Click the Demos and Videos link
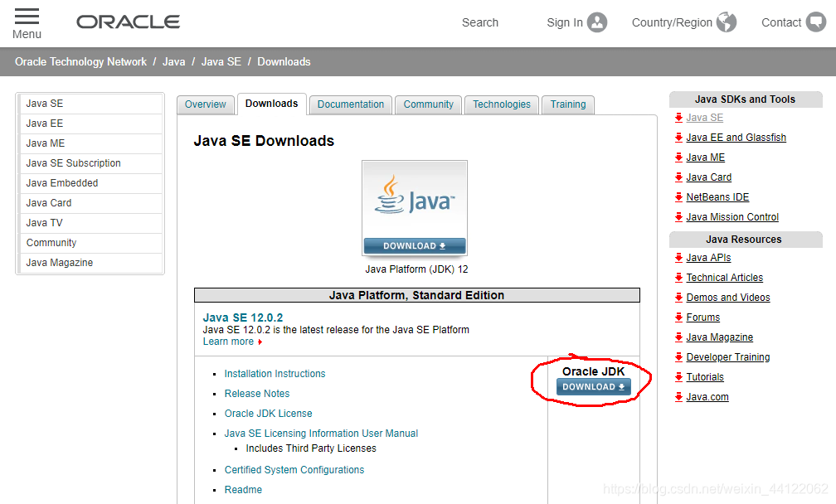 (728, 298)
